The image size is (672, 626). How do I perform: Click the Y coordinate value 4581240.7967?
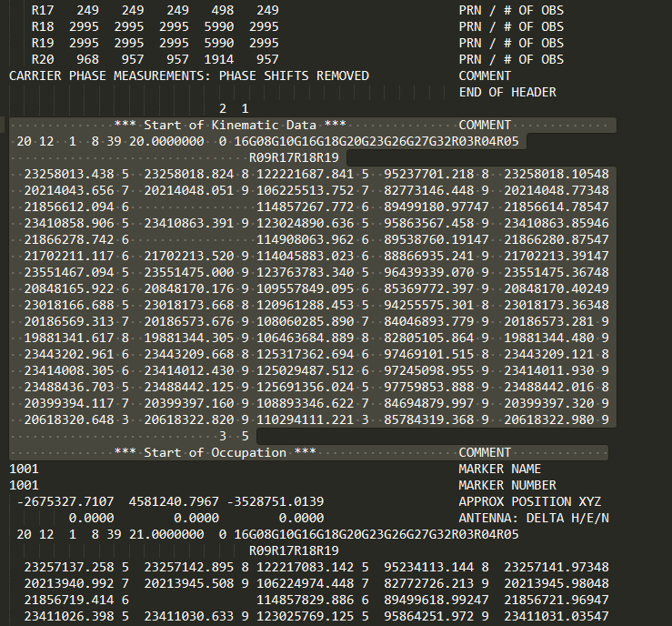170,501
